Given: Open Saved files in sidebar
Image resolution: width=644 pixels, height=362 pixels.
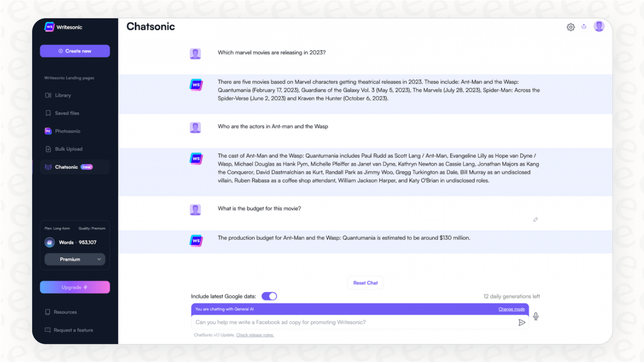Looking at the screenshot, I should (67, 113).
